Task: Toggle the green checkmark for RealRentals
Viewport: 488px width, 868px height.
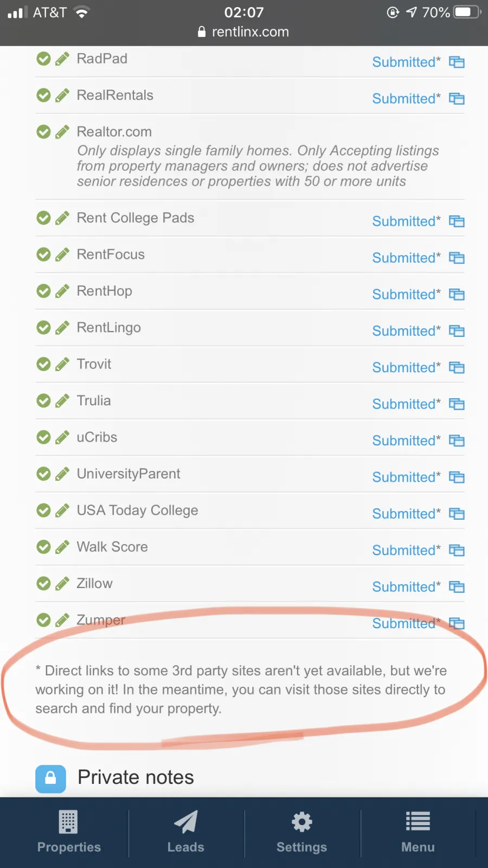Action: coord(43,95)
